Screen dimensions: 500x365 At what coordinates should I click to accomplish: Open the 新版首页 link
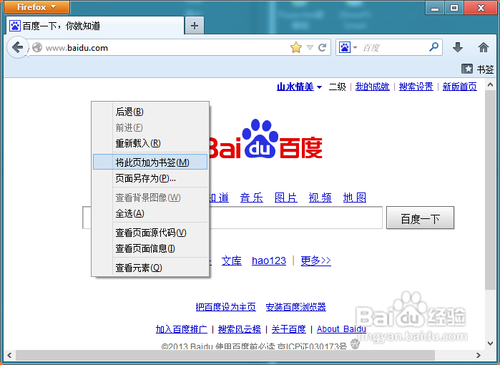[x=460, y=87]
